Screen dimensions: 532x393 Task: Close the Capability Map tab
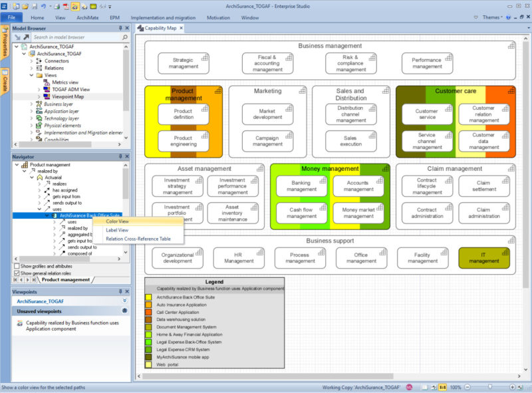coord(181,28)
